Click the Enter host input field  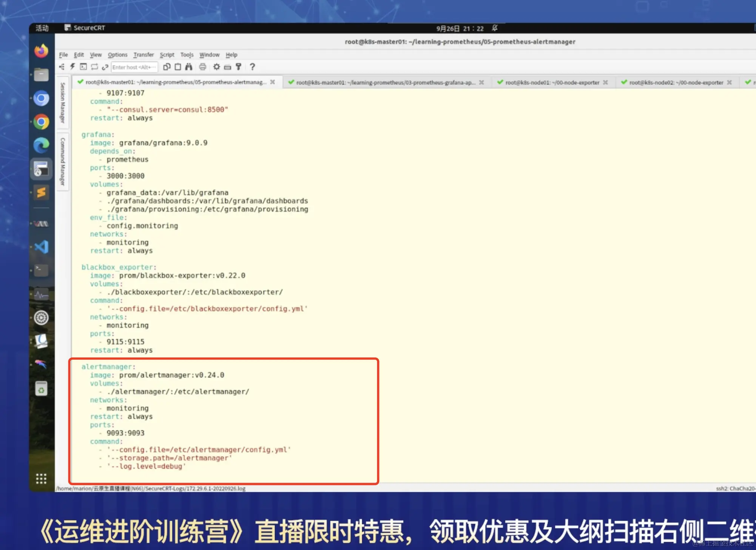134,67
